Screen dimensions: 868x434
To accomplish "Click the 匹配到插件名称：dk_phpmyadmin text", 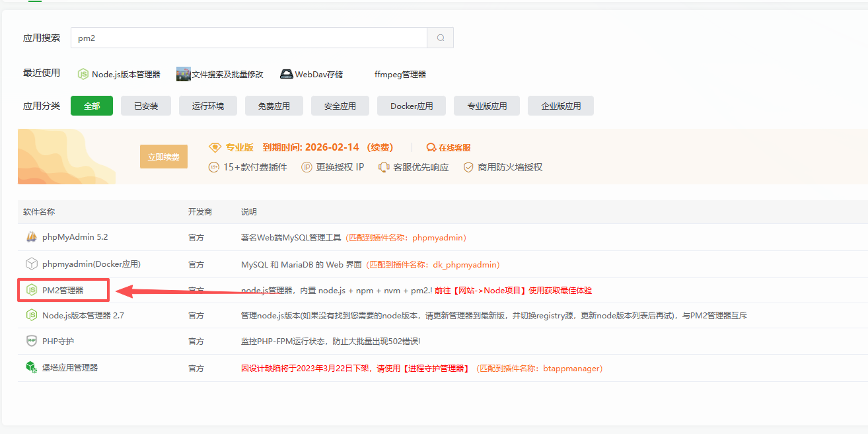I will click(x=433, y=264).
